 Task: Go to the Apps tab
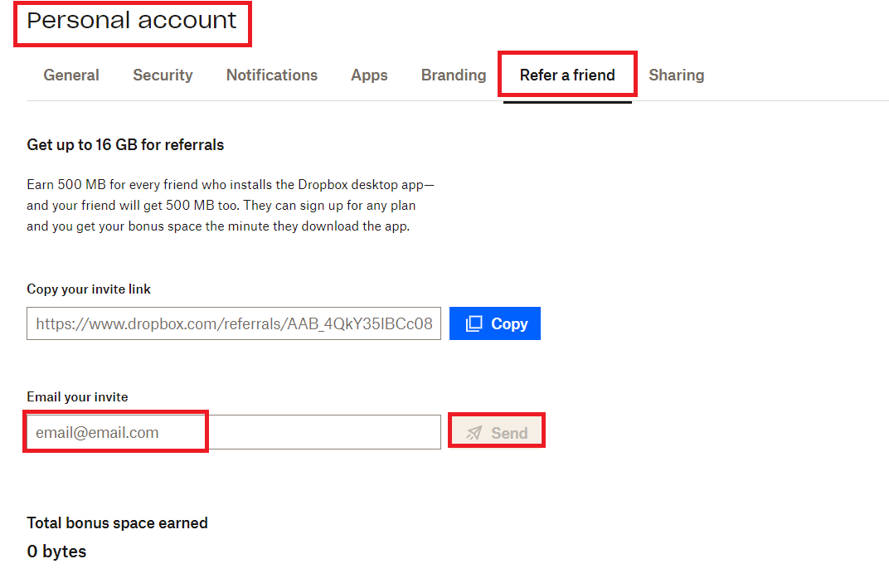pyautogui.click(x=369, y=75)
